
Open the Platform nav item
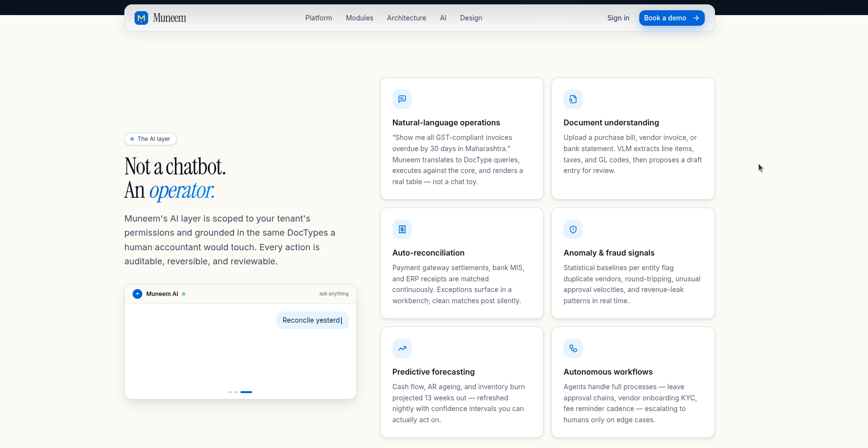pos(319,18)
